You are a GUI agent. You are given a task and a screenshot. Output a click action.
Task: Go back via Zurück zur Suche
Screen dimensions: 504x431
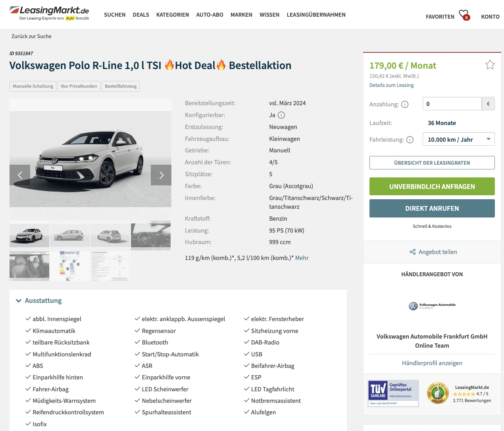[x=31, y=36]
